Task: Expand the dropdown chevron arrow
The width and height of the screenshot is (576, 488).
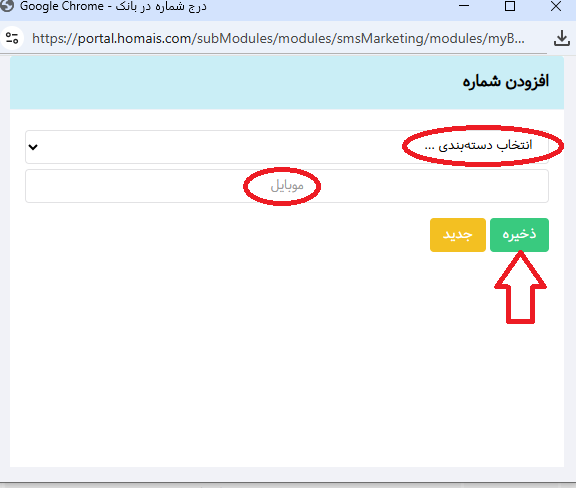Action: 33,147
